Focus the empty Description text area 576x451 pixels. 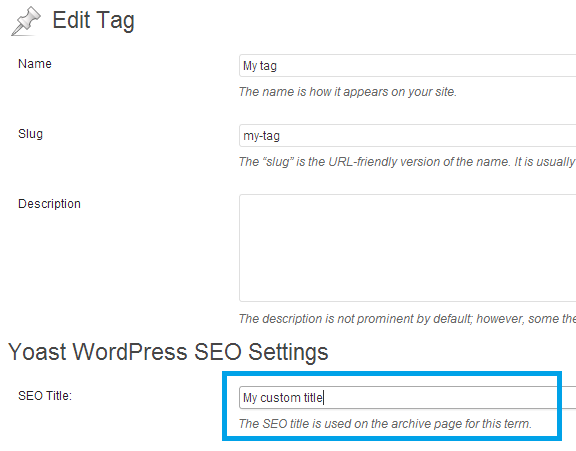pos(407,248)
